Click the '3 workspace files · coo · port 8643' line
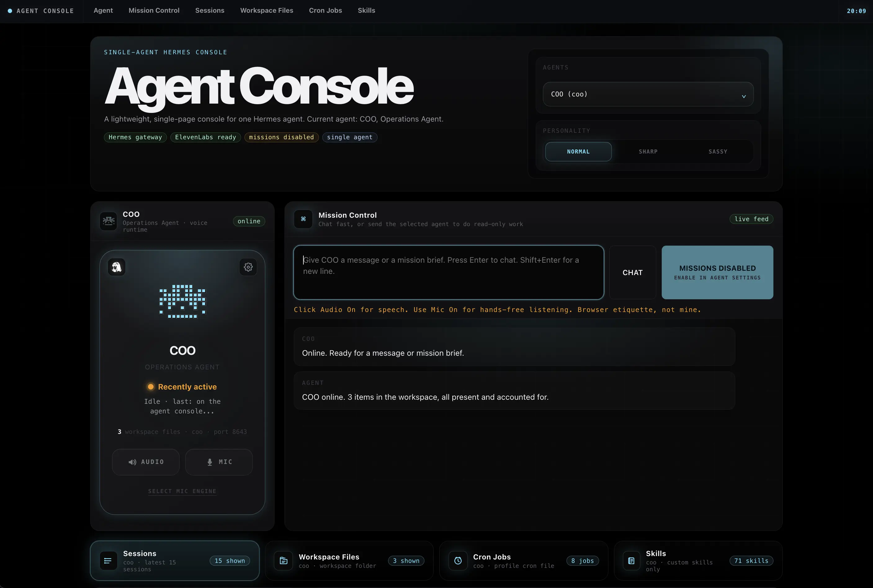 (x=182, y=432)
